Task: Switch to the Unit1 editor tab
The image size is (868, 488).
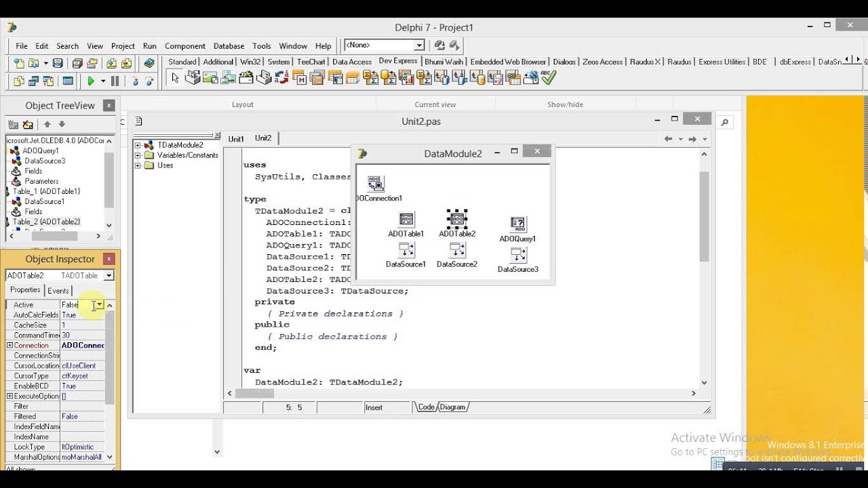Action: 236,139
